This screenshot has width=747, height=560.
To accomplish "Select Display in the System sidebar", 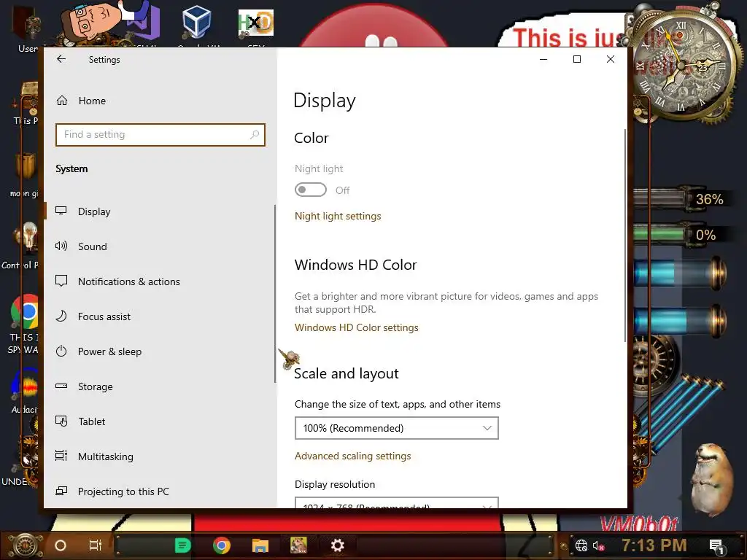I will [94, 211].
